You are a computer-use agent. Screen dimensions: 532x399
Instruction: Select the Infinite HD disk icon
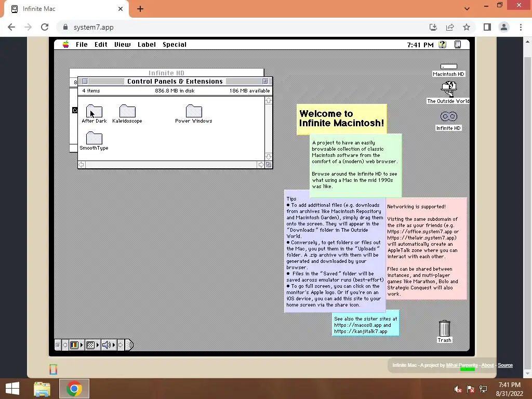click(x=448, y=117)
